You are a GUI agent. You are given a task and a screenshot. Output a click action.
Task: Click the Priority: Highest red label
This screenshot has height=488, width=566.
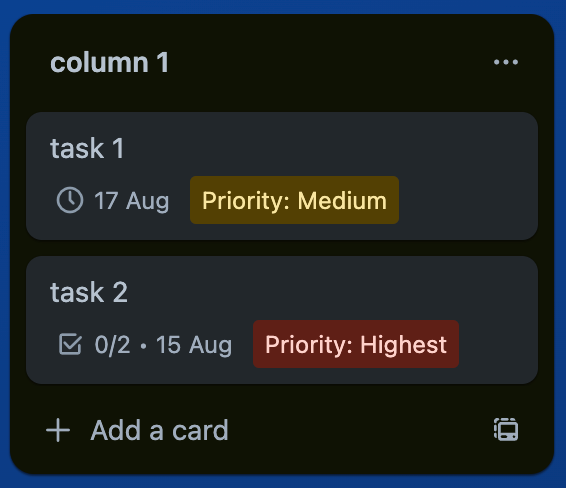point(356,344)
